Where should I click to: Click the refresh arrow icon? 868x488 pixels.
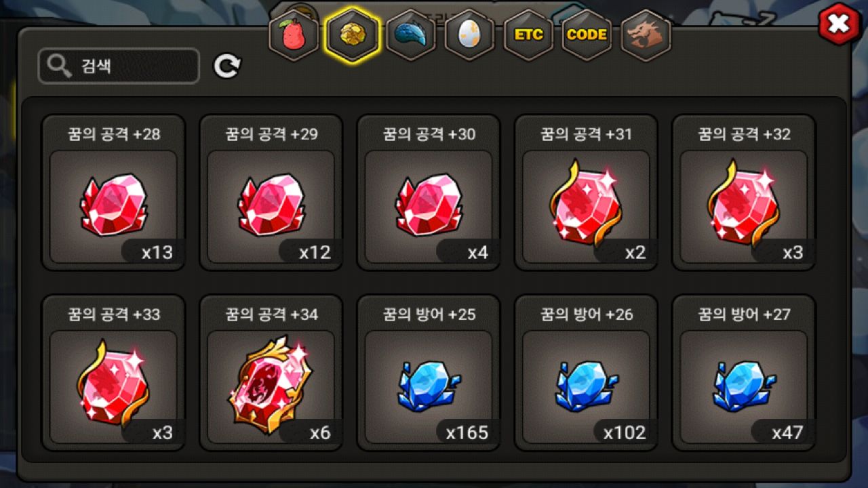227,66
